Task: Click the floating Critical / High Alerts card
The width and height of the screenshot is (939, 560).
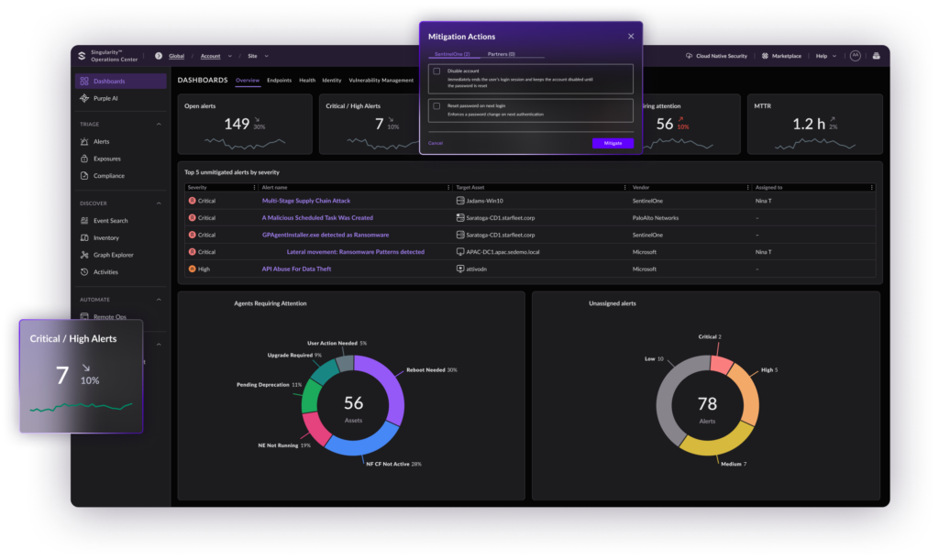Action: tap(82, 376)
